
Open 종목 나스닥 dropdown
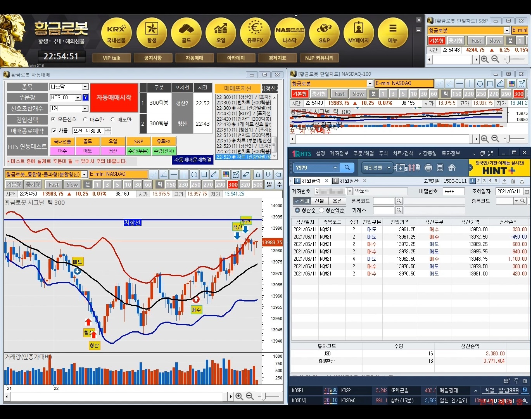(x=85, y=87)
